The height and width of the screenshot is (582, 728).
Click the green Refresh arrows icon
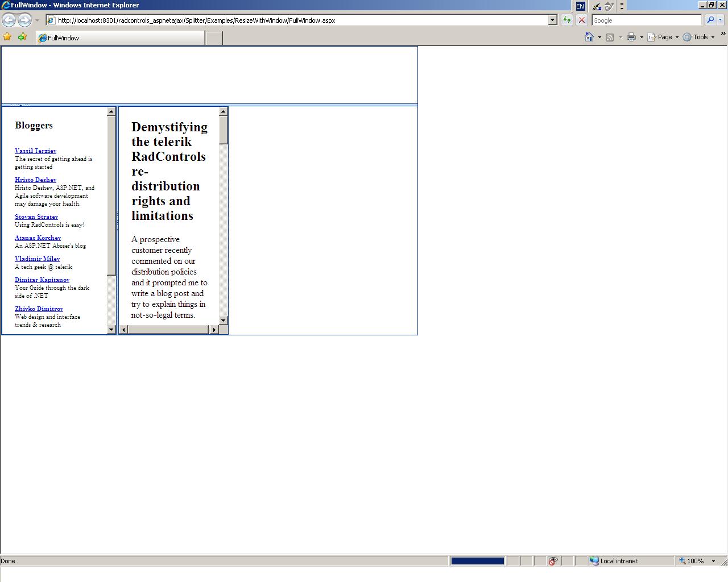(x=567, y=20)
